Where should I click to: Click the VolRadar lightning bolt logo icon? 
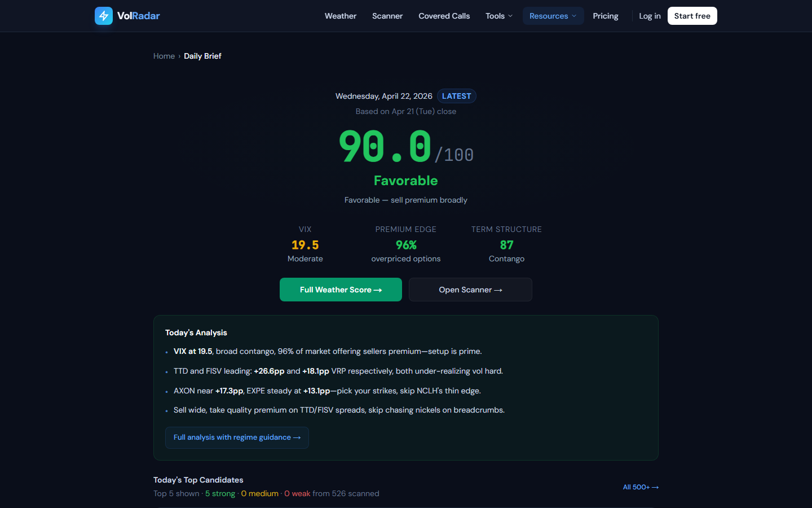pyautogui.click(x=104, y=16)
